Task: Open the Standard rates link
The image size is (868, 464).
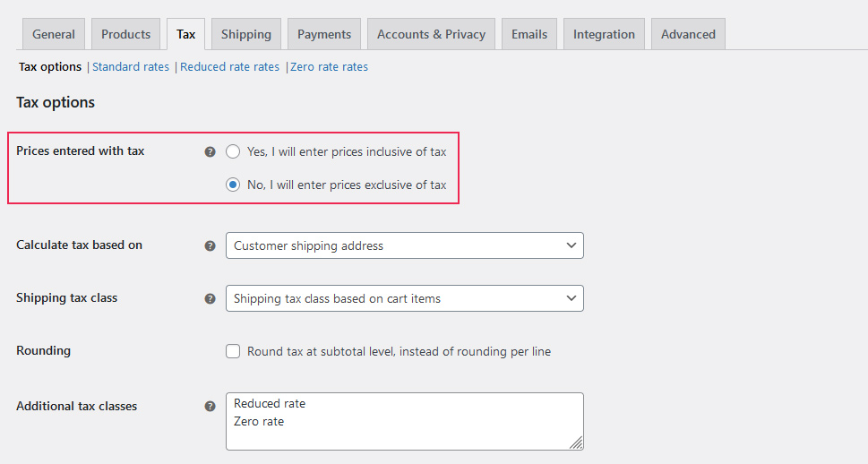Action: [131, 67]
